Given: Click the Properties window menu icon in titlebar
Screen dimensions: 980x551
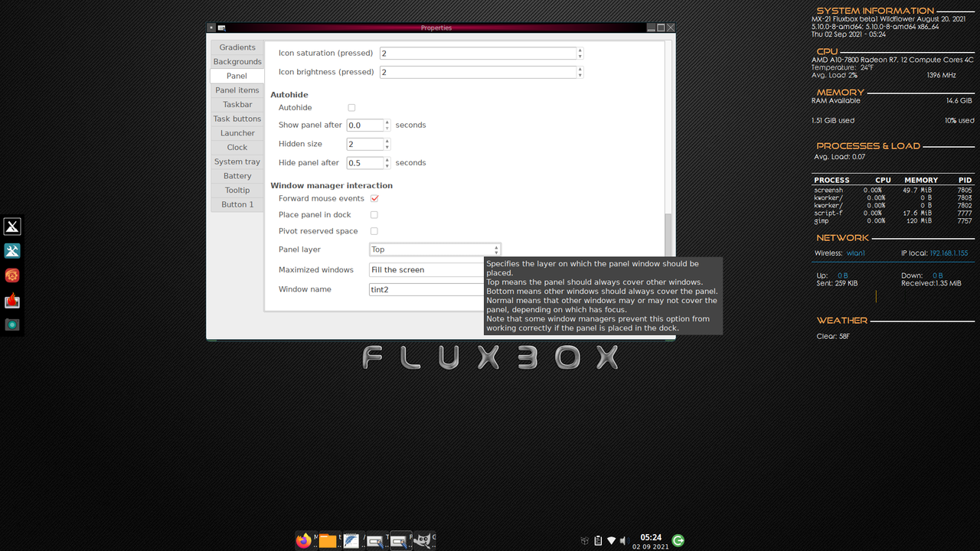Looking at the screenshot, I should pos(221,28).
